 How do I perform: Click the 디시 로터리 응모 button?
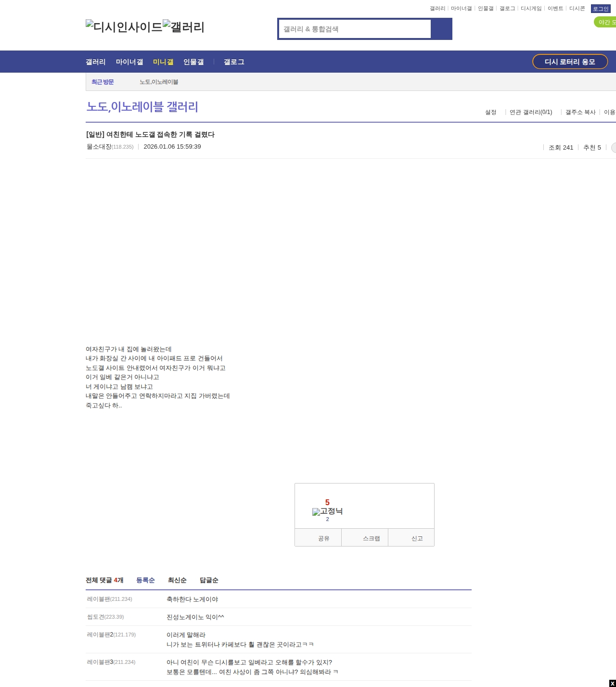tap(570, 62)
